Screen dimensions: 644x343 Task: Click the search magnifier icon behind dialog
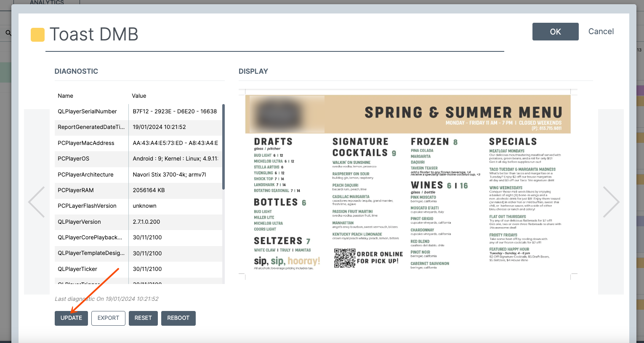click(x=8, y=33)
